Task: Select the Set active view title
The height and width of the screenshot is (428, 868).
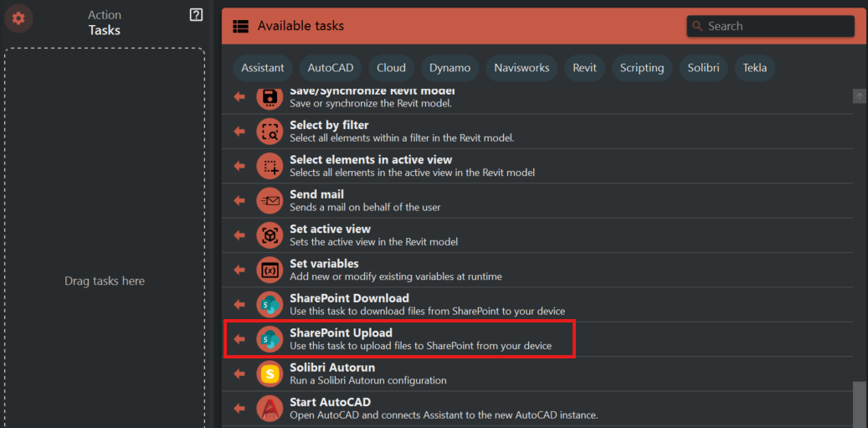Action: (330, 229)
